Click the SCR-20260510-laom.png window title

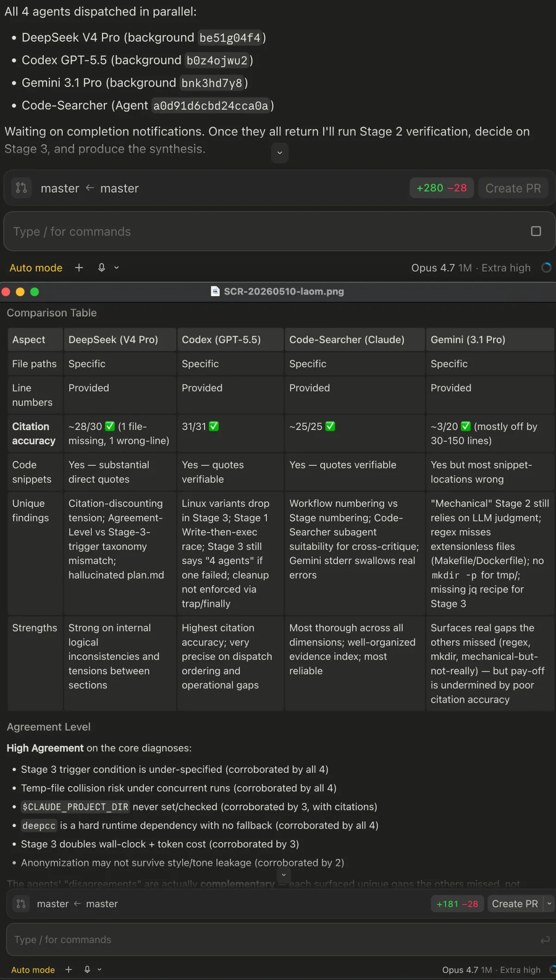coord(284,291)
